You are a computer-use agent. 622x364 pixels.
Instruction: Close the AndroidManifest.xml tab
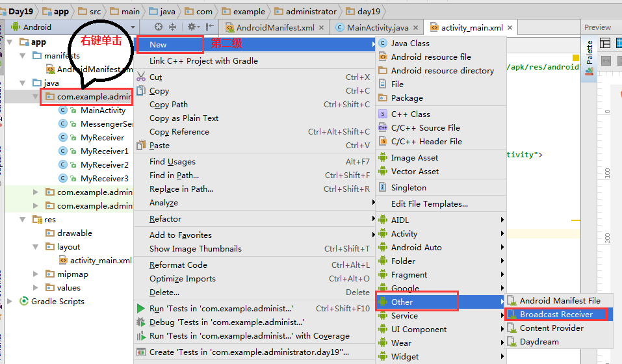(321, 28)
